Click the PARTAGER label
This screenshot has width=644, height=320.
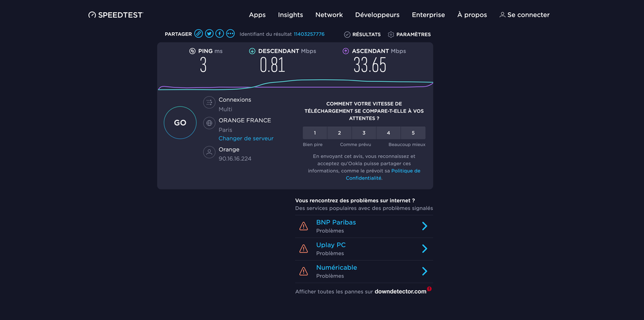(179, 35)
